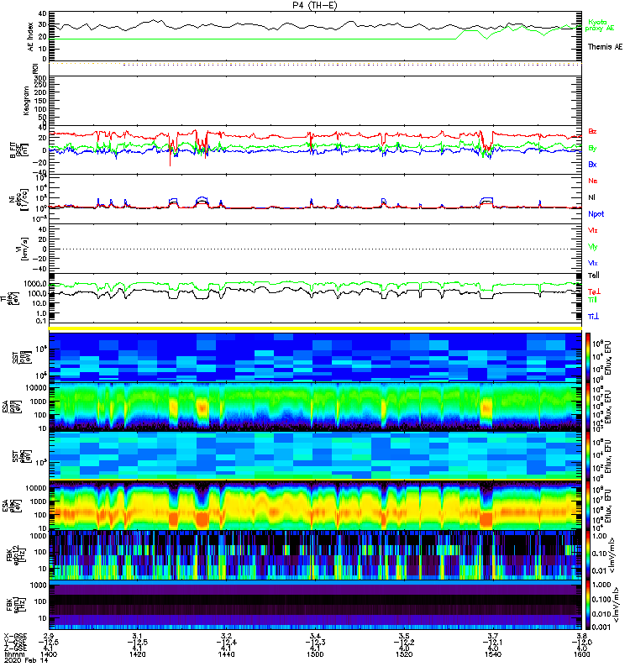Click the green Ti parallel legend label
Screen dimensions: 630x672
[x=592, y=300]
